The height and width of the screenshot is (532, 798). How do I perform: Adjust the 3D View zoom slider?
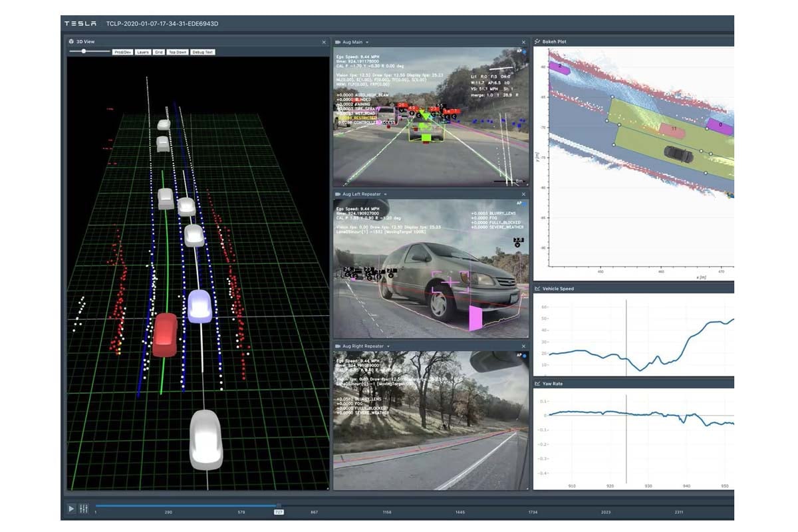(x=82, y=51)
